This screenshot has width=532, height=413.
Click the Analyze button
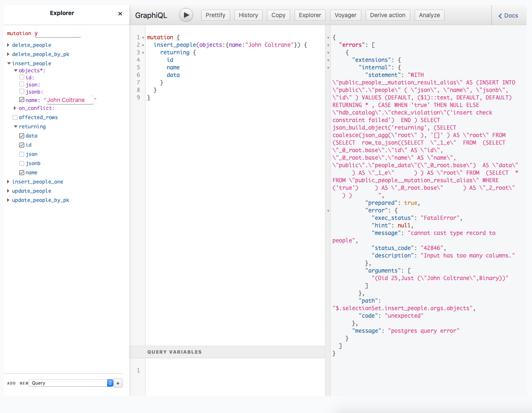point(430,15)
